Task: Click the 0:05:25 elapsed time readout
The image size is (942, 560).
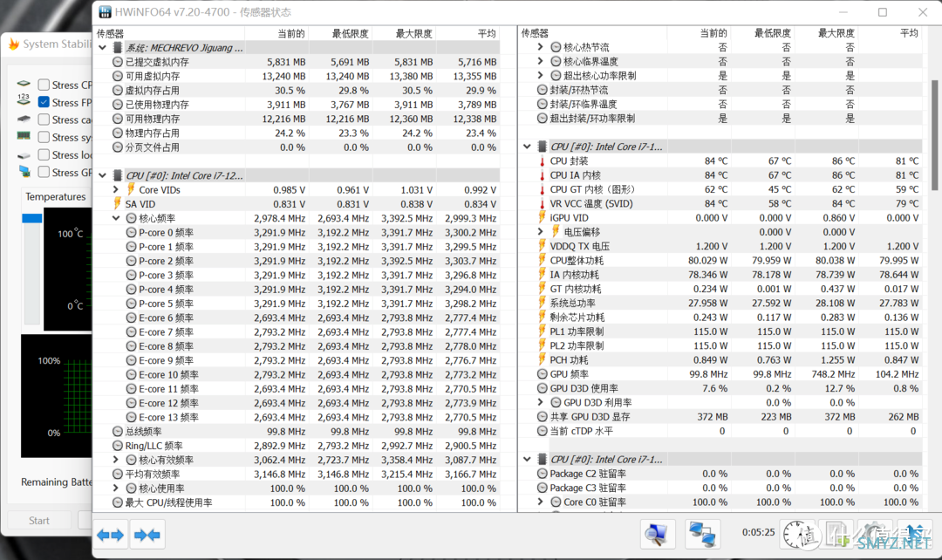Action: (x=758, y=532)
